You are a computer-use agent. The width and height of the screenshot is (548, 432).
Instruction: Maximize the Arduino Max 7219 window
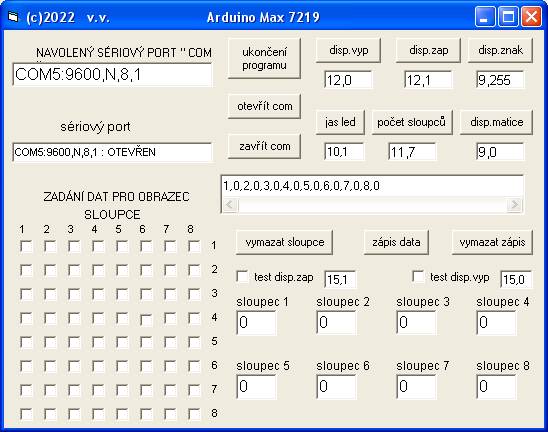[x=508, y=16]
